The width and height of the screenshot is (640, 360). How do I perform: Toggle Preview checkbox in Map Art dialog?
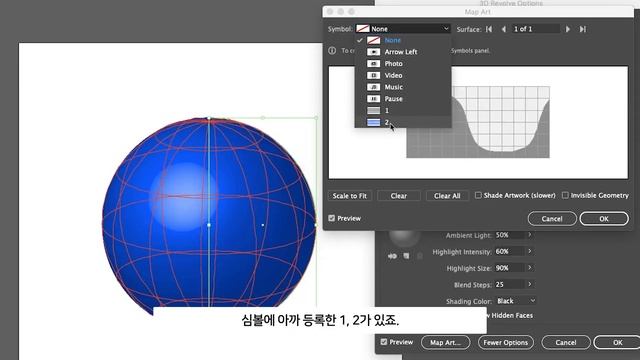332,218
